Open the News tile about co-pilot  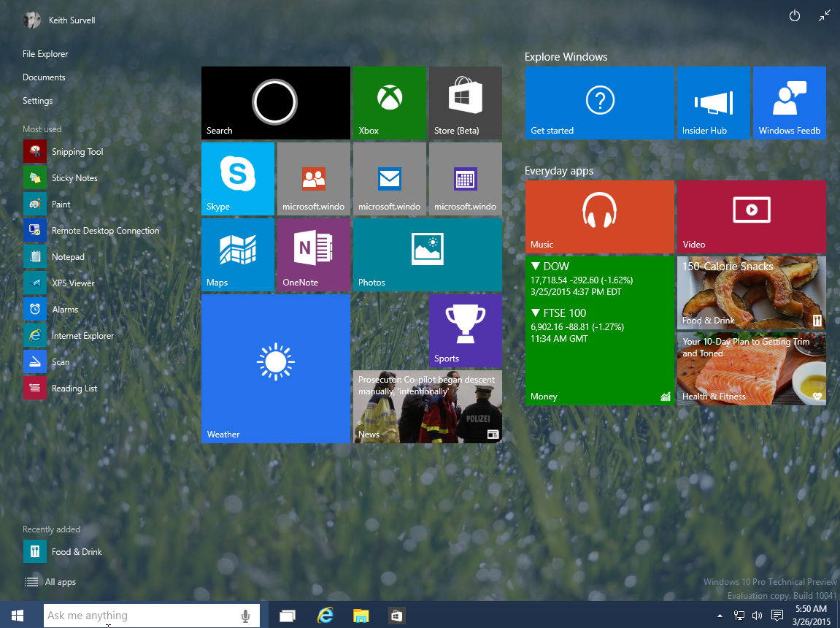tap(428, 407)
